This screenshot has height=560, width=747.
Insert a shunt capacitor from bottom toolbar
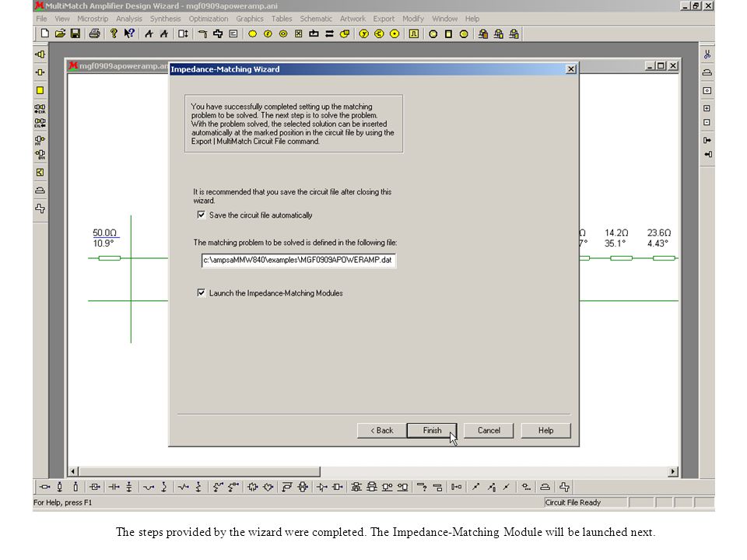coord(129,487)
